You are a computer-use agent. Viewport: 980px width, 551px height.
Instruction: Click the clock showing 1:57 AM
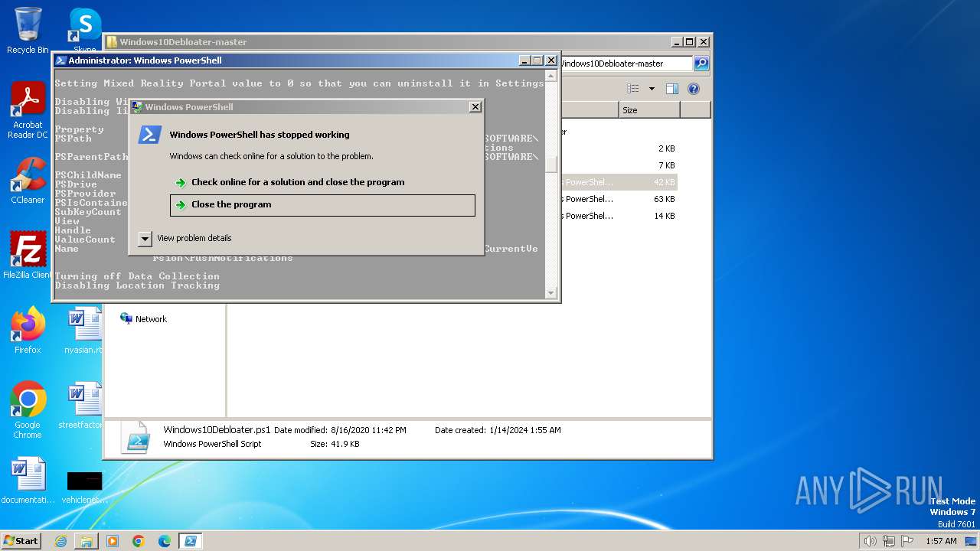point(940,541)
